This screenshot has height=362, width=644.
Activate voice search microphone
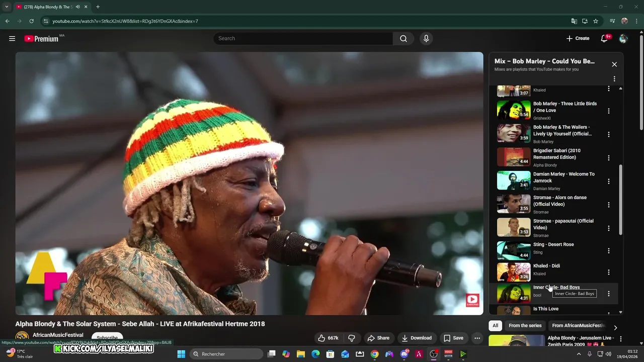426,38
